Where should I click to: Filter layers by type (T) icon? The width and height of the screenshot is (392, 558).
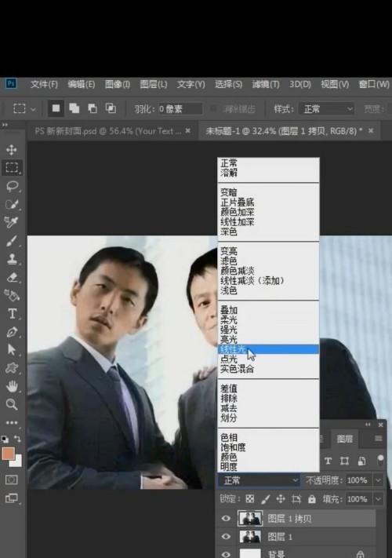328,461
